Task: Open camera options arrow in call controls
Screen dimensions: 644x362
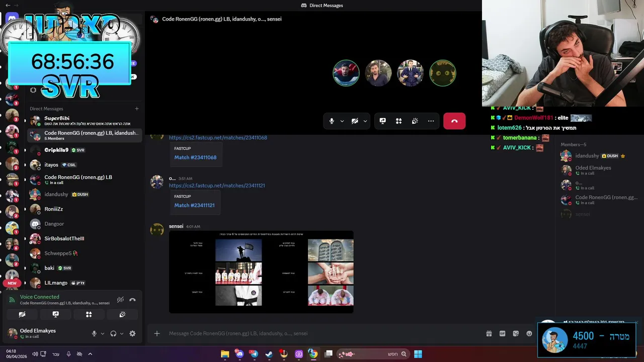Action: 365,121
